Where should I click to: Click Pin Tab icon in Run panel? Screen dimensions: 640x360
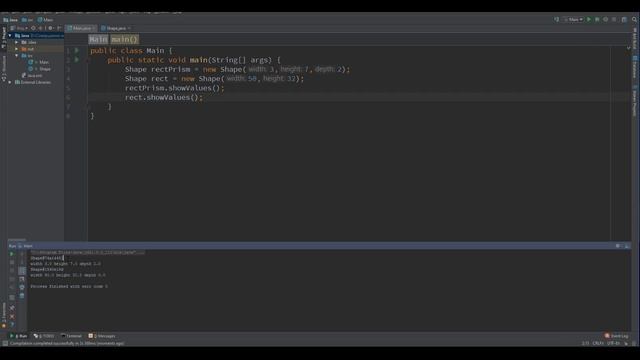(x=12, y=308)
